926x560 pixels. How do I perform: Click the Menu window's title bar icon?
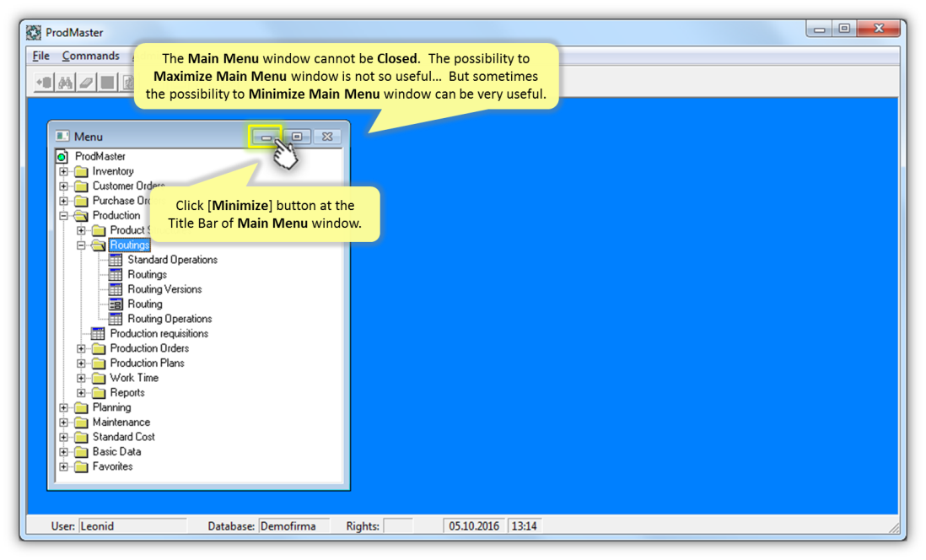62,137
